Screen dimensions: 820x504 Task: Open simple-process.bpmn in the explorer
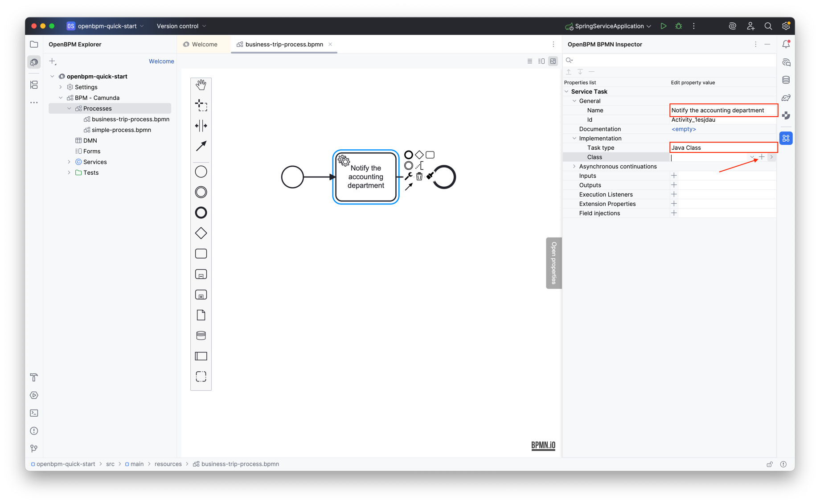coord(121,130)
